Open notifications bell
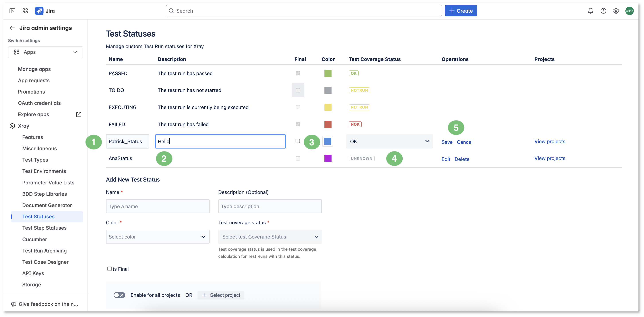 (x=590, y=11)
